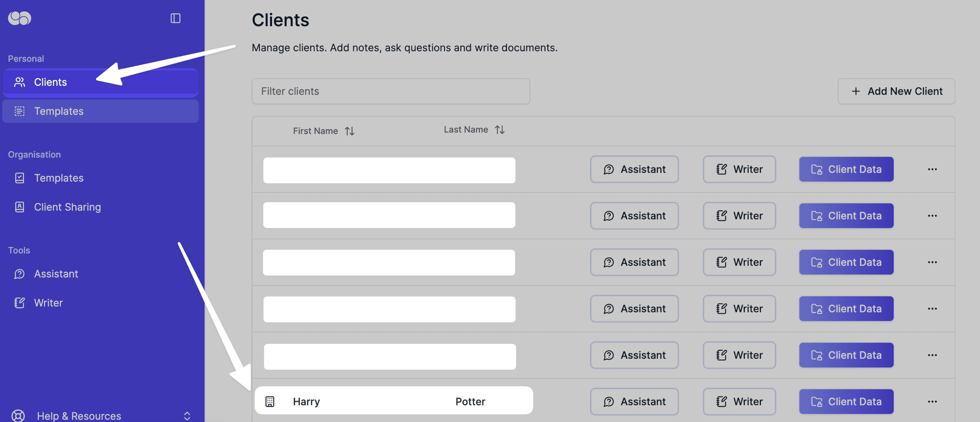
Task: Select the last name Potter in the table
Action: point(470,402)
